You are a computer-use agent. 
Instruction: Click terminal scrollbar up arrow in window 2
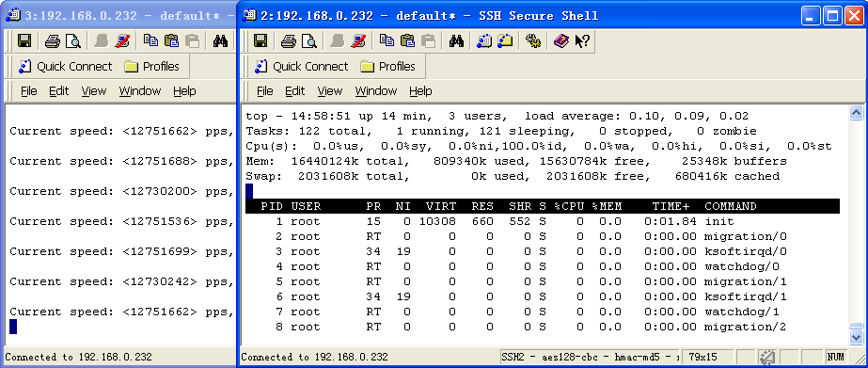click(856, 114)
